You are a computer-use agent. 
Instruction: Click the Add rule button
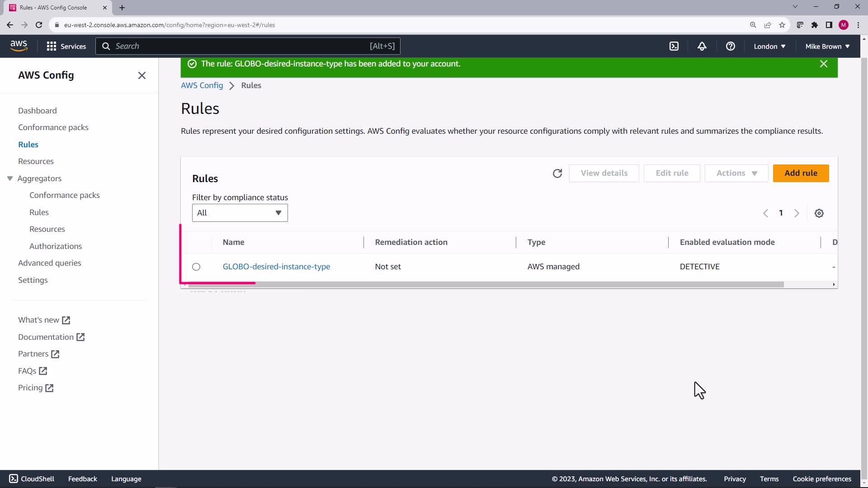[801, 174]
